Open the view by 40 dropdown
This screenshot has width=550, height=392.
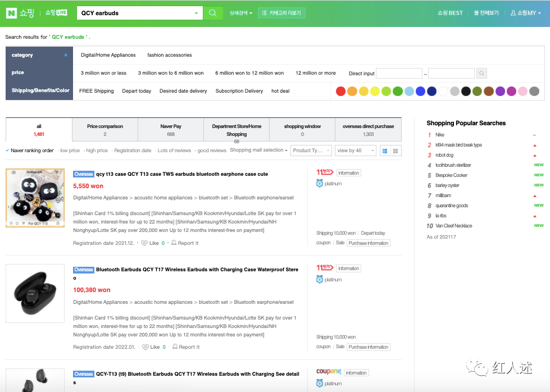tap(355, 151)
